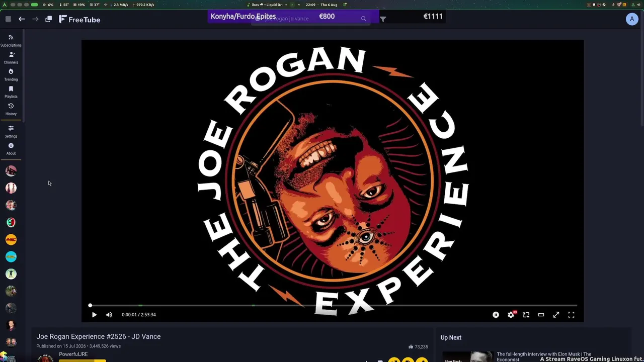Open Subscriptions in the sidebar
The height and width of the screenshot is (362, 644).
11,41
